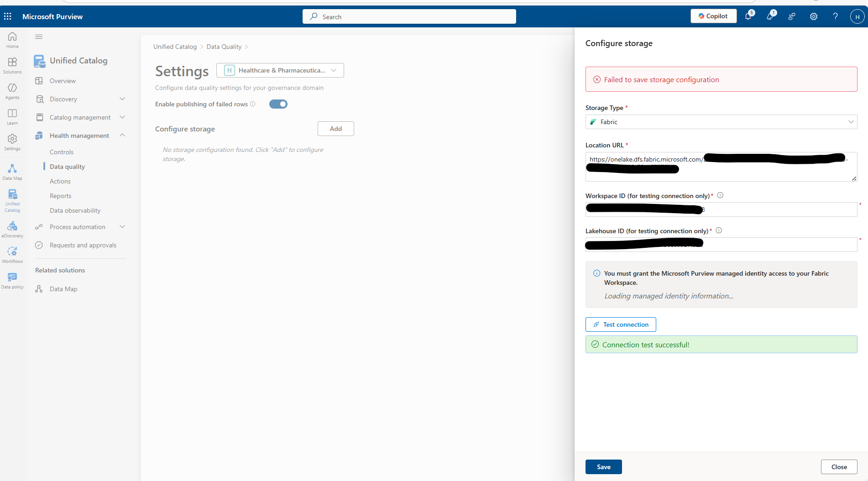Open Copilot from the header
The height and width of the screenshot is (481, 868).
coord(713,16)
